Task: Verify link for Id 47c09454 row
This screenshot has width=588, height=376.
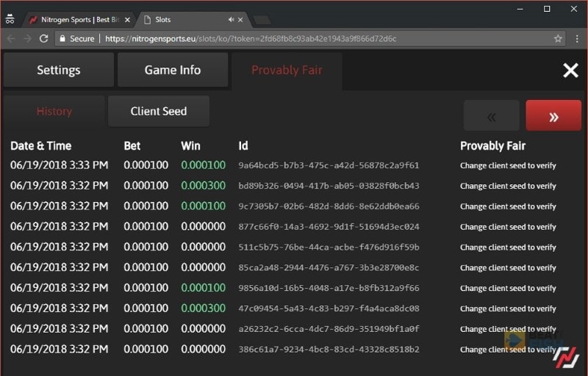Action: coord(508,308)
